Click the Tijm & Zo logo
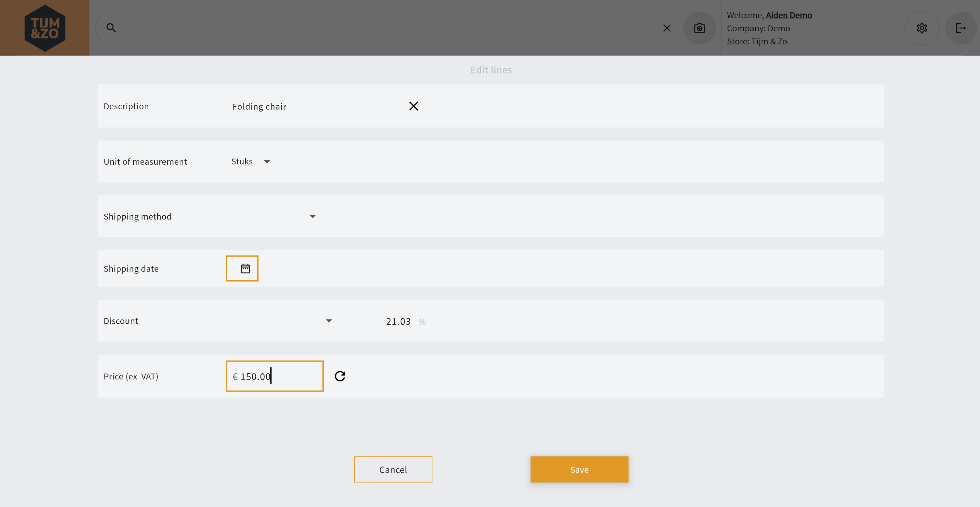This screenshot has width=980, height=507. [x=45, y=28]
